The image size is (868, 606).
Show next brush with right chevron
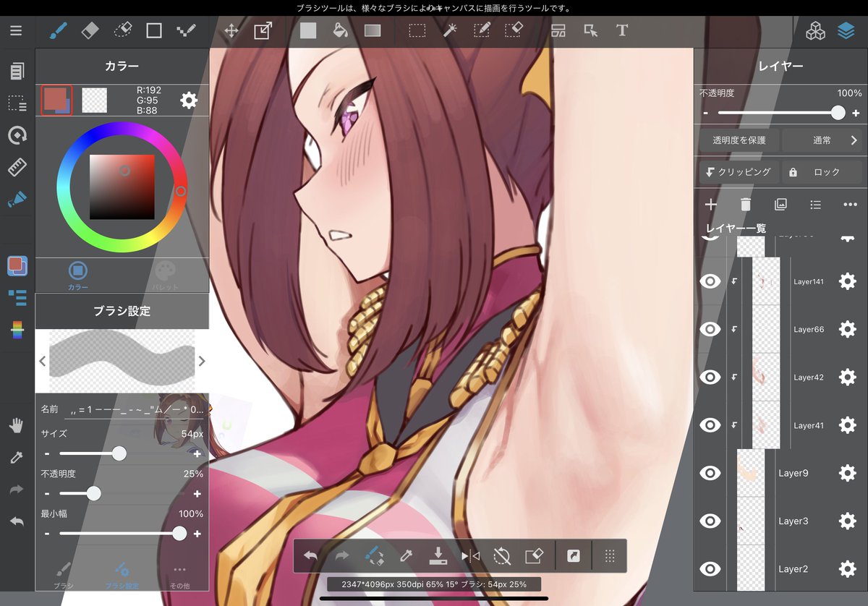point(202,361)
